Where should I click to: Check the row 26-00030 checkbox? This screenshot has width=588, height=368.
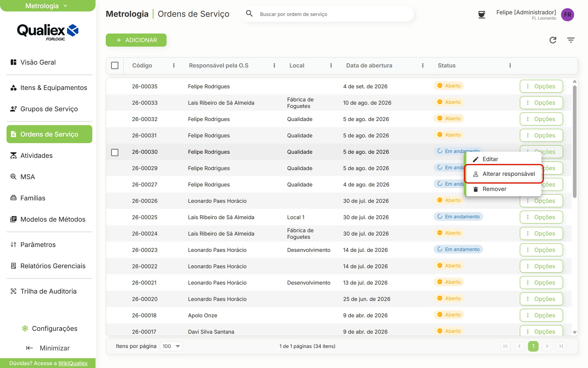click(115, 152)
